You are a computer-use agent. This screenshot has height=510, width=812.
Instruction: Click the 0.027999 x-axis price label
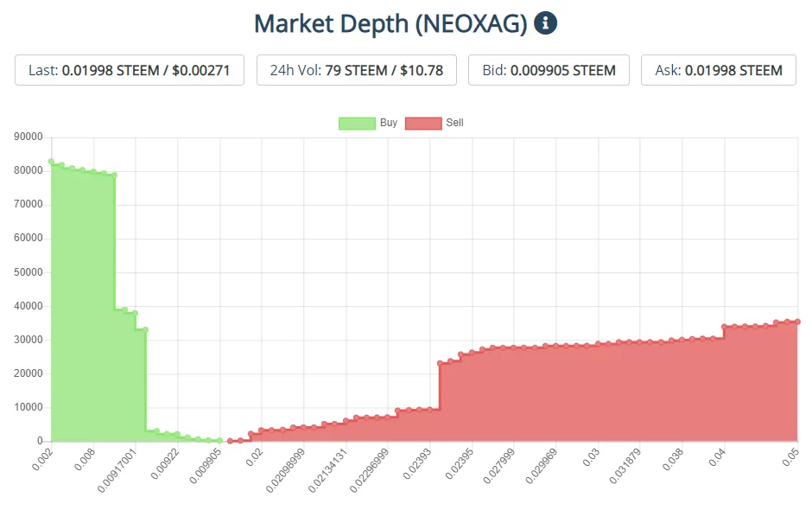[499, 466]
